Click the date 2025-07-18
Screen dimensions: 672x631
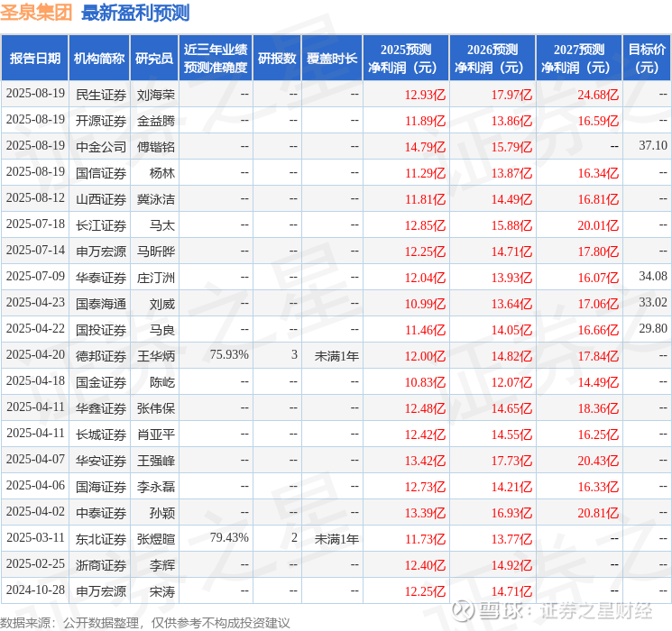coord(35,224)
